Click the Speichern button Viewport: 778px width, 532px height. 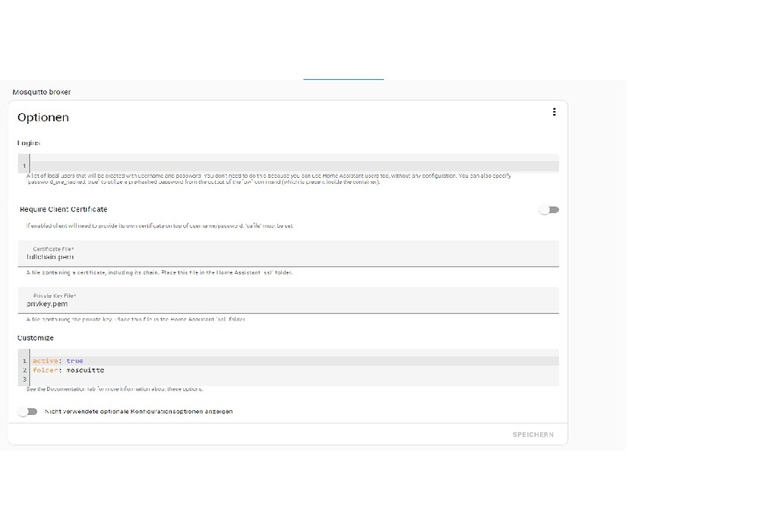[x=533, y=435]
